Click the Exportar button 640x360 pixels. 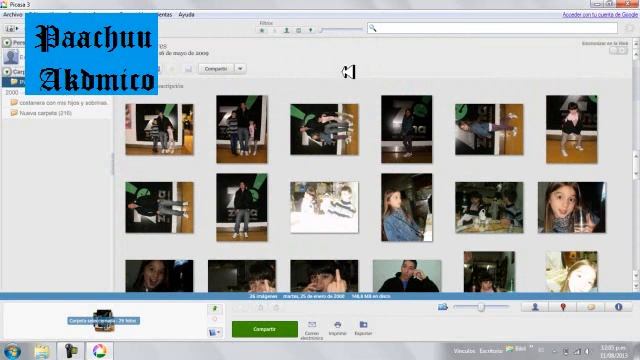point(363,329)
